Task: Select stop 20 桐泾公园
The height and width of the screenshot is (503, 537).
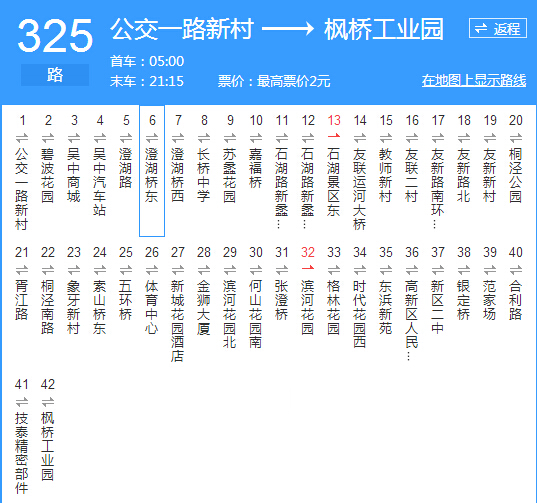Action: tap(516, 175)
